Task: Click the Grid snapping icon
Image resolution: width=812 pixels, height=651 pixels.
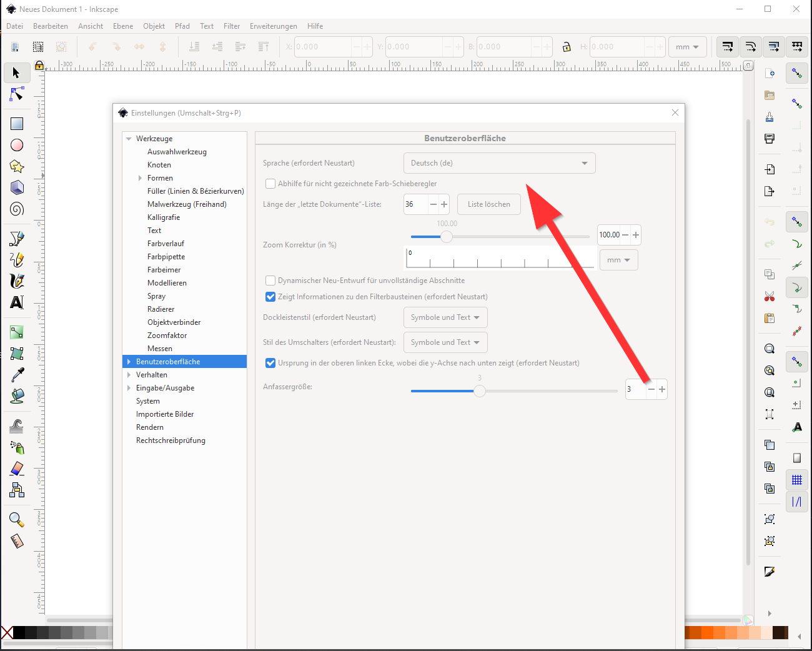Action: (x=797, y=480)
